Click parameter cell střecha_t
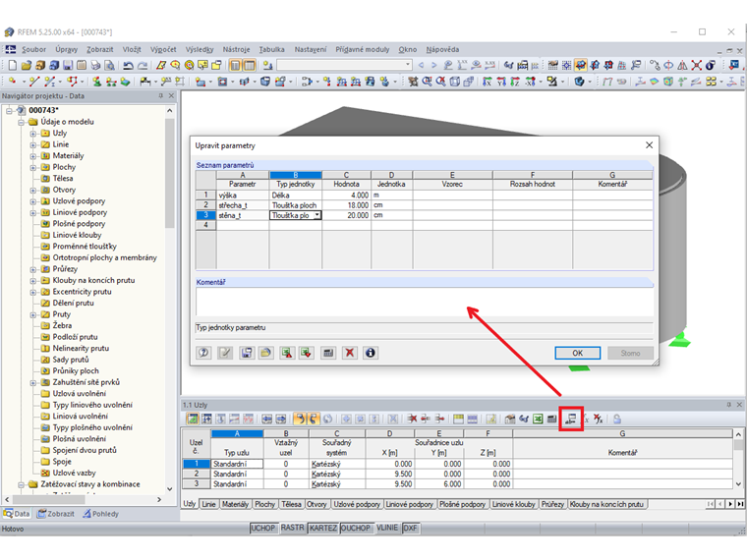Screen dimensions: 747x560 (243, 205)
